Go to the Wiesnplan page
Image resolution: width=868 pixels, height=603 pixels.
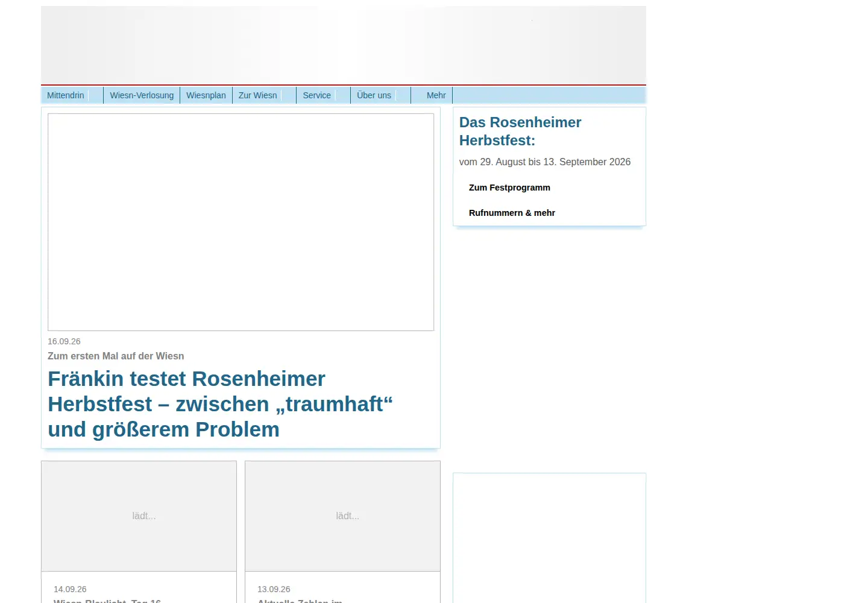206,95
